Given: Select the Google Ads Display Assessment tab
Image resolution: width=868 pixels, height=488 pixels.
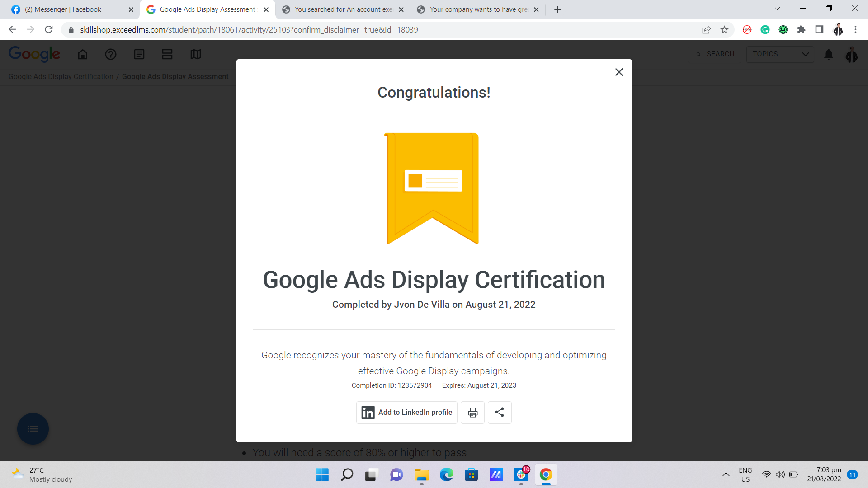Looking at the screenshot, I should (x=207, y=9).
